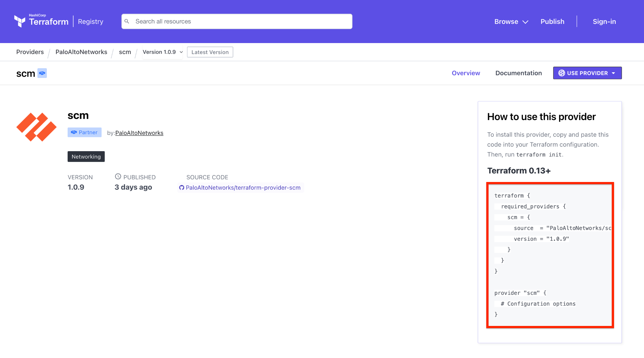Click the handshake icon in Partner badge
The height and width of the screenshot is (358, 644).
(x=74, y=132)
